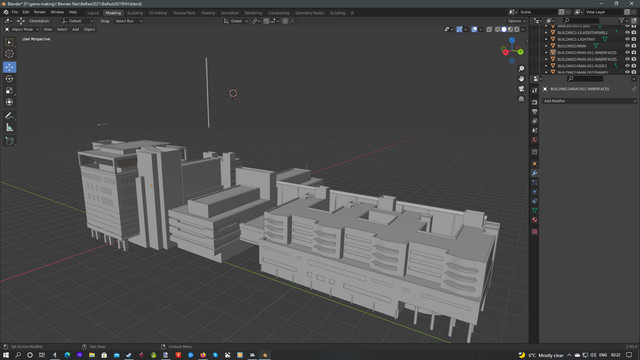This screenshot has height=360, width=640.
Task: Open the Material properties tab icon
Action: point(535,220)
